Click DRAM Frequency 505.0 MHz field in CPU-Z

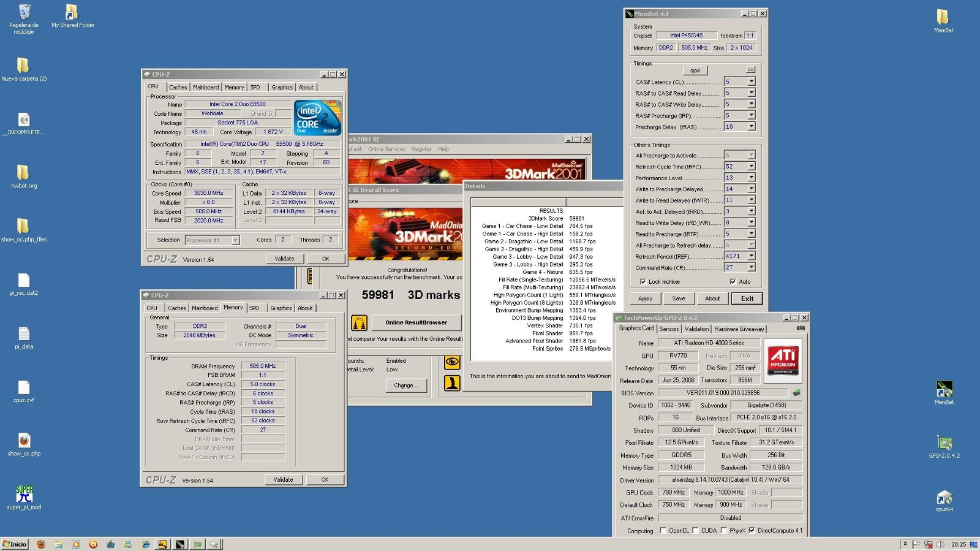263,366
